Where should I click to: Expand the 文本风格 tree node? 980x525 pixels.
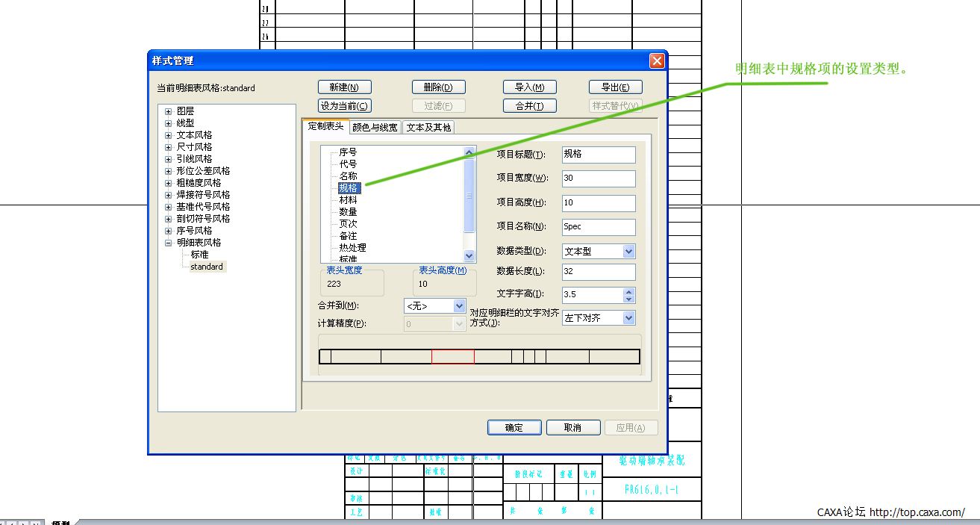click(169, 135)
